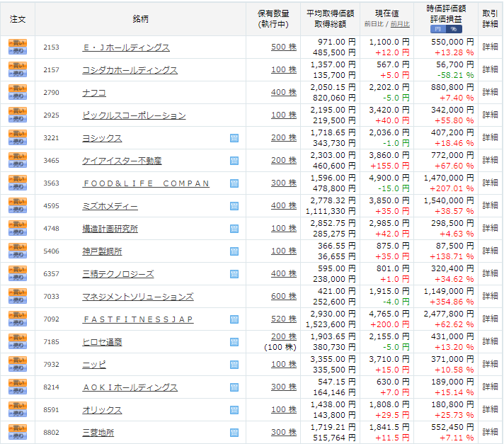The image size is (504, 444).
Task: Open the ピックルスコーポレーション stock link
Action: coord(134,115)
